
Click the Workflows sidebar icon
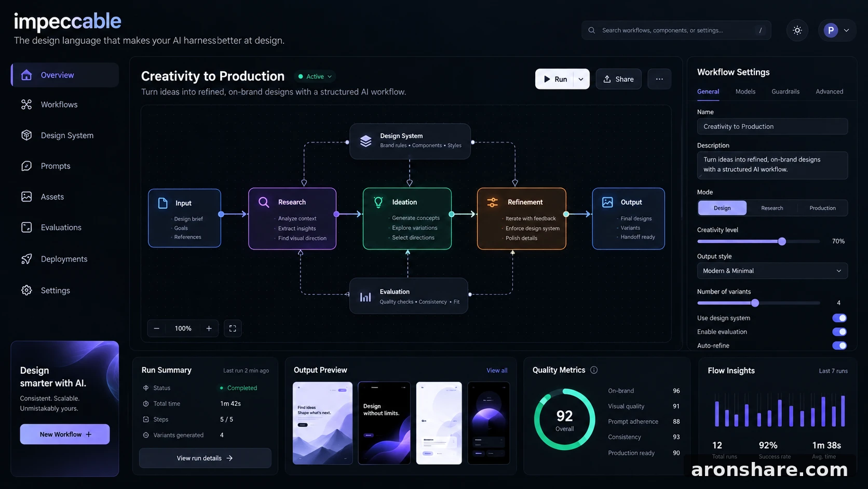pyautogui.click(x=26, y=104)
